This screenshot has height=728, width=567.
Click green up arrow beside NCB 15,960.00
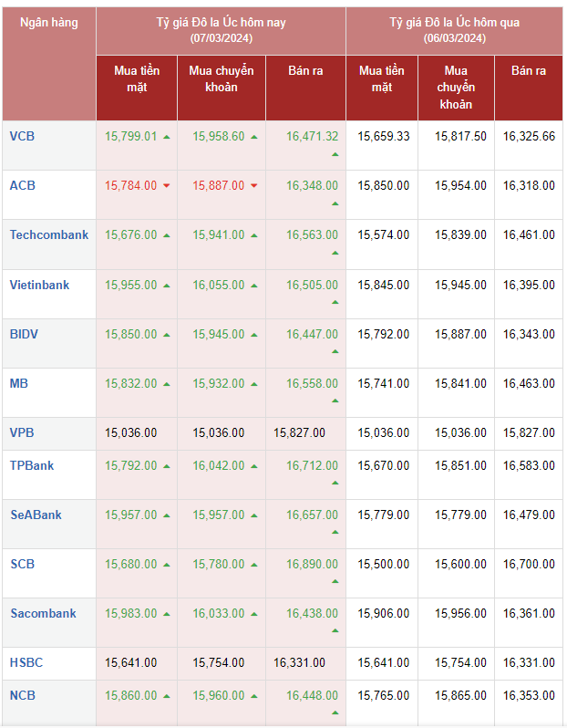click(x=253, y=696)
